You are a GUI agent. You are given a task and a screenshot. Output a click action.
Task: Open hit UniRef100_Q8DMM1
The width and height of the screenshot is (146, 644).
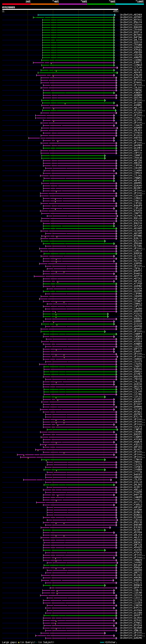click(x=131, y=183)
